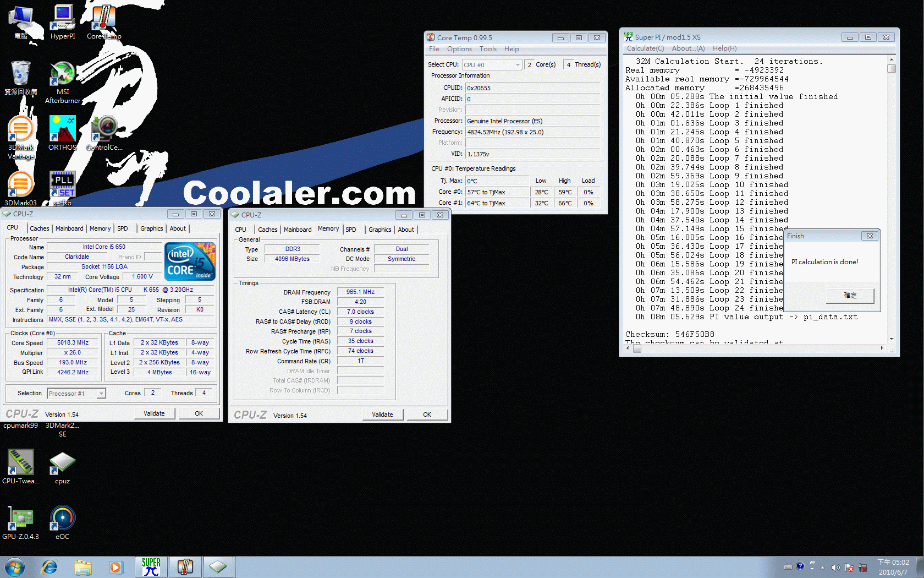Open Help(H) menu in Super PI
This screenshot has height=578, width=924.
(x=724, y=48)
